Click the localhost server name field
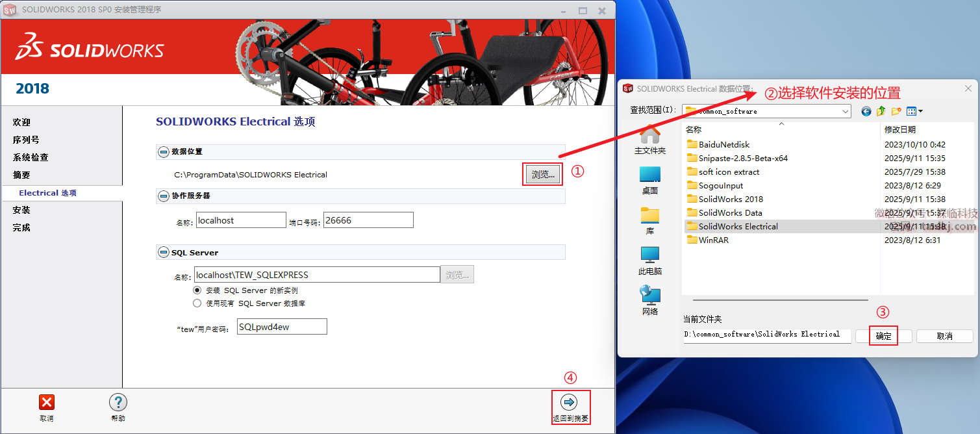Image resolution: width=980 pixels, height=434 pixels. click(x=241, y=220)
